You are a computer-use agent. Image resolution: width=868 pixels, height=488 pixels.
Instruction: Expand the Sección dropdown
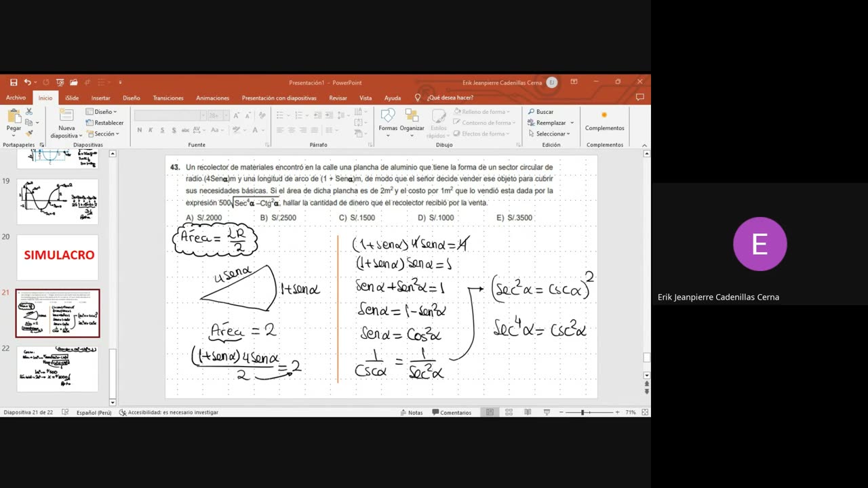(x=102, y=134)
